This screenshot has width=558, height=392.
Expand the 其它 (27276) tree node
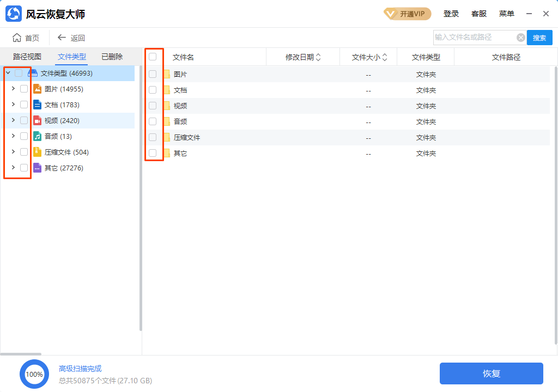click(x=13, y=168)
